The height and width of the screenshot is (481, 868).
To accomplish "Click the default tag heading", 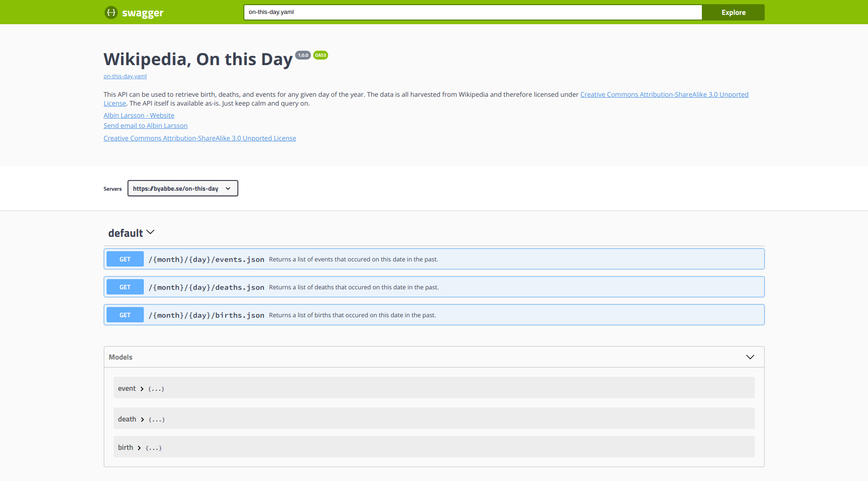I will coord(125,233).
